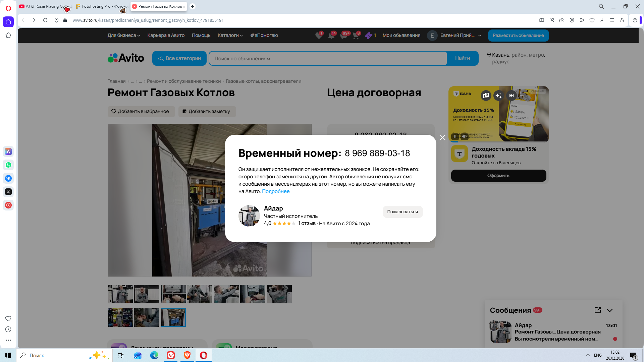644x362 pixels.
Task: Pause the bank advertisement video
Action: click(x=455, y=136)
